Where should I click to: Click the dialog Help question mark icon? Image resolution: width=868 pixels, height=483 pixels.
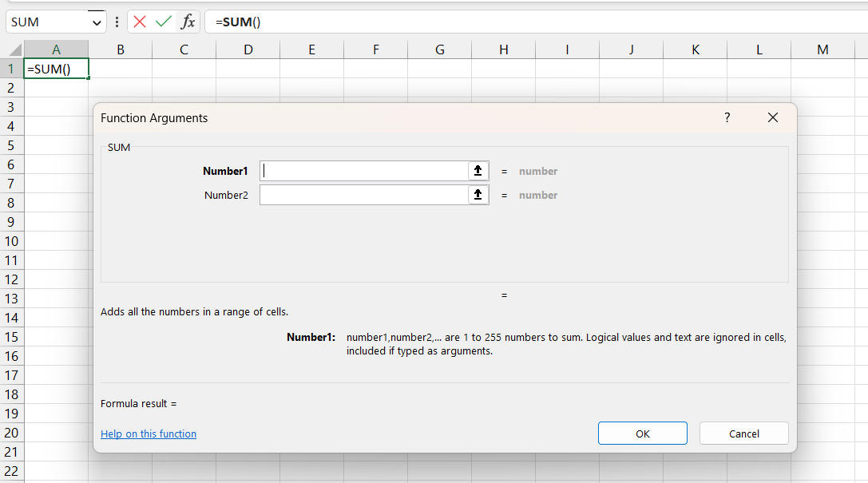click(727, 117)
